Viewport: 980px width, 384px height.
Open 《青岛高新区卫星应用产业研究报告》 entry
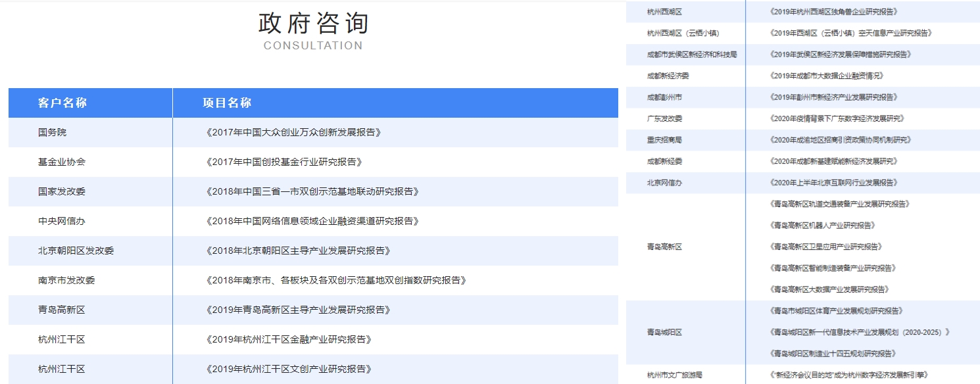coord(826,247)
